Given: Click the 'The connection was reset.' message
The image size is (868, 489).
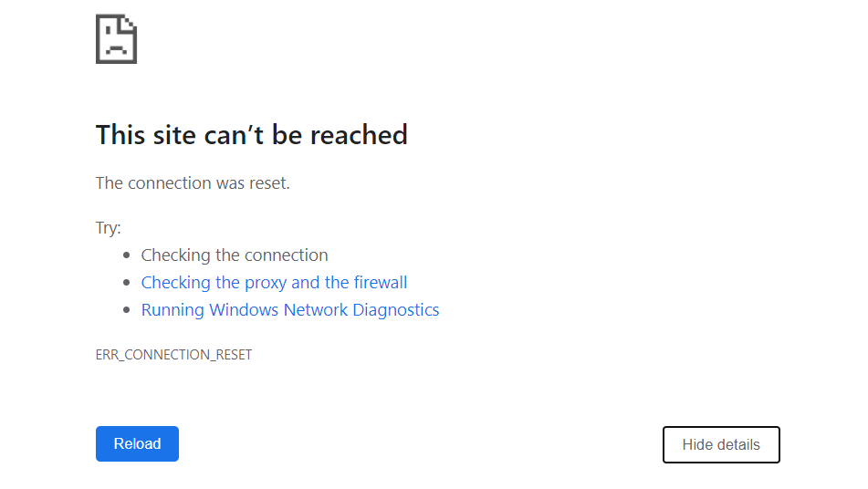Looking at the screenshot, I should (x=193, y=183).
